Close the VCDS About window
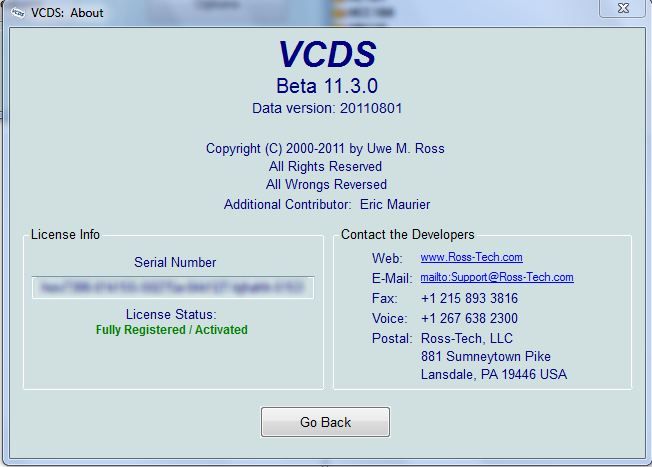The height and width of the screenshot is (467, 652). coord(622,8)
